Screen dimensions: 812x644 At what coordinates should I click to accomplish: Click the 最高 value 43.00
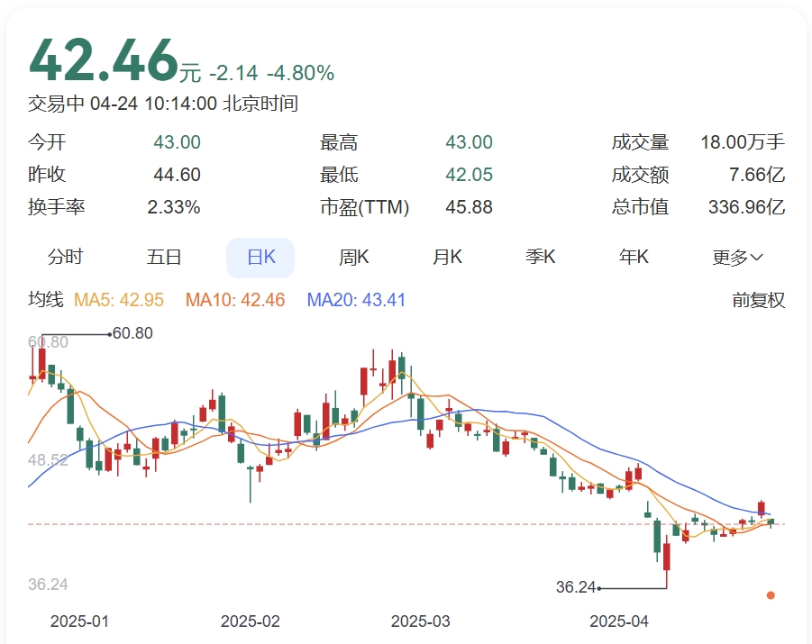(470, 142)
